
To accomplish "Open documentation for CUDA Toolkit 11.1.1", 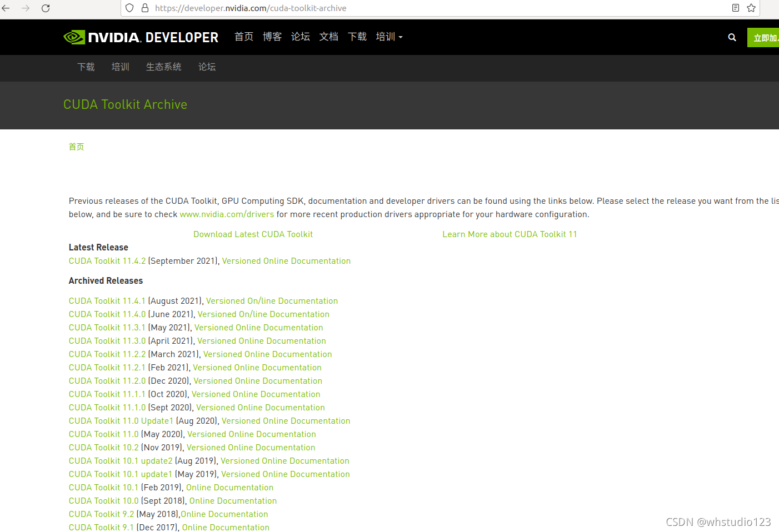I will 256,394.
